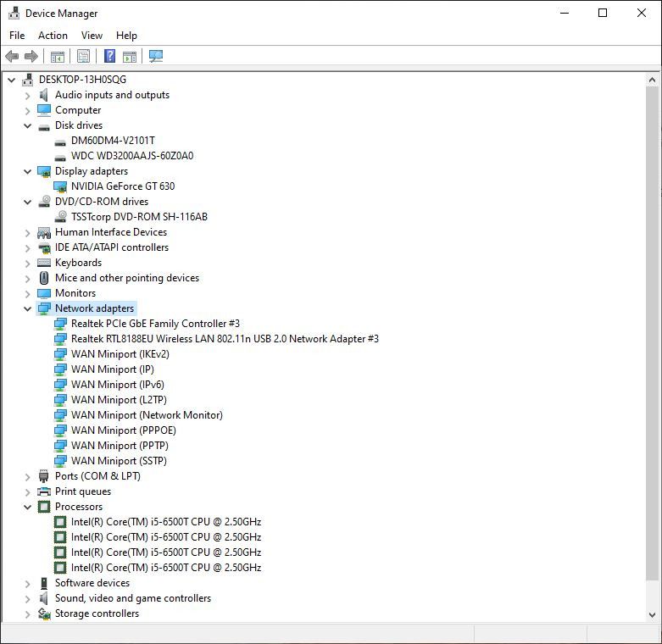Select WDC WD3200AAJS-60Z0A0 drive

click(132, 156)
